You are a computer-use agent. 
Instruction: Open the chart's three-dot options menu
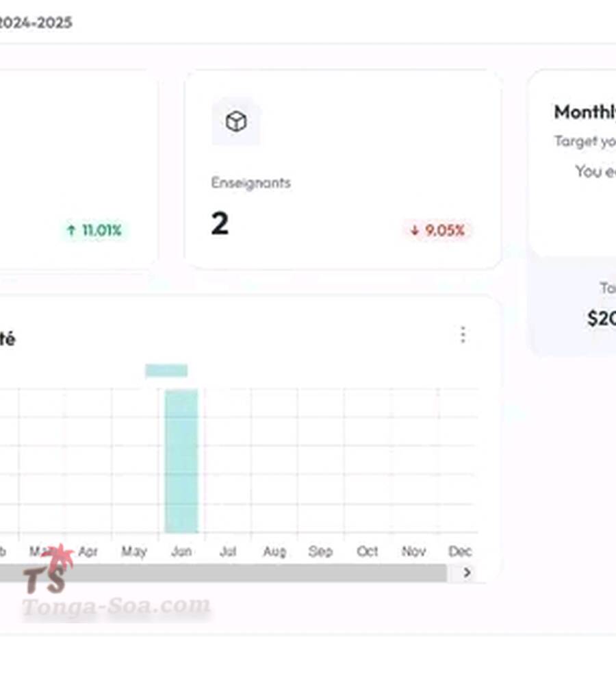click(463, 334)
